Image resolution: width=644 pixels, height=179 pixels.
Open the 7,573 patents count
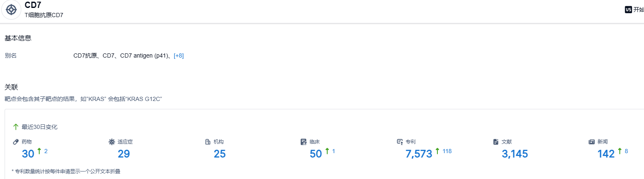419,154
